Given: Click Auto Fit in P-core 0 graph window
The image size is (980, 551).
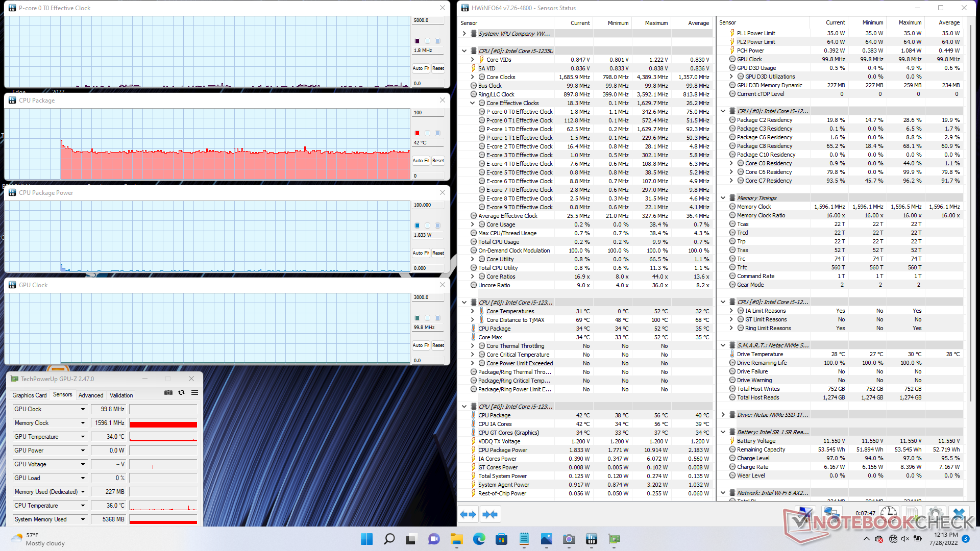Looking at the screenshot, I should [421, 68].
